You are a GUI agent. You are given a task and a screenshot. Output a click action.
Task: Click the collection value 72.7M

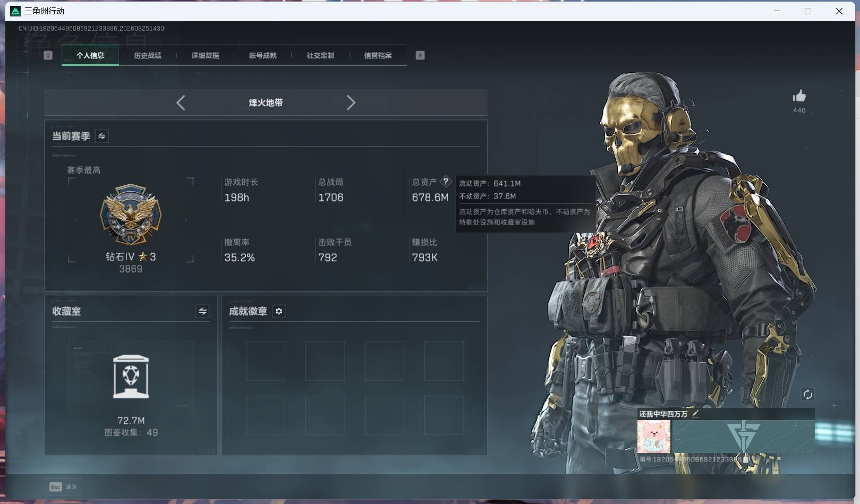click(131, 420)
